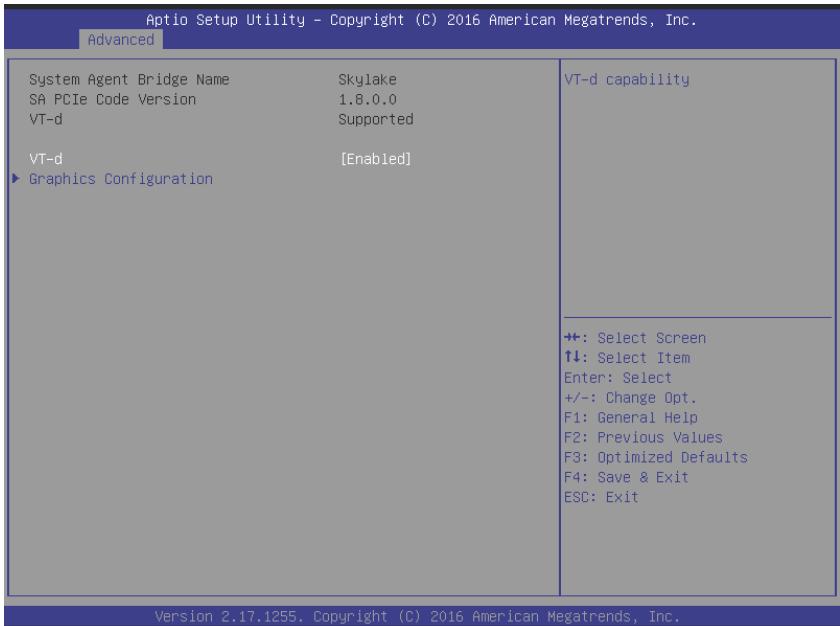
Task: Click the ESC: Exit hint
Action: click(601, 497)
